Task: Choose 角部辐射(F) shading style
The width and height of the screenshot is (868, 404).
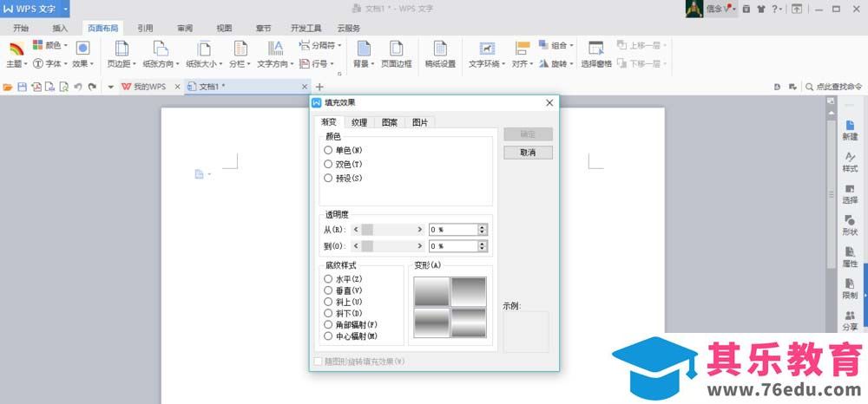Action: click(x=328, y=324)
